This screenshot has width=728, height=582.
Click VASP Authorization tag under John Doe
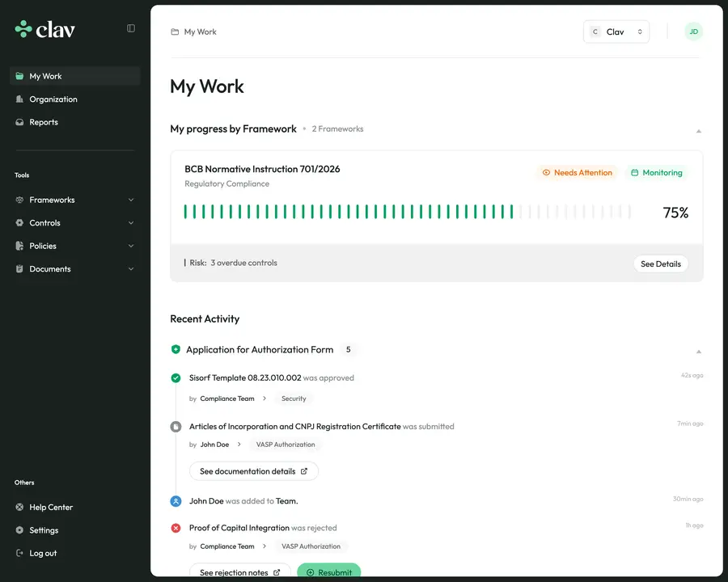pos(286,445)
